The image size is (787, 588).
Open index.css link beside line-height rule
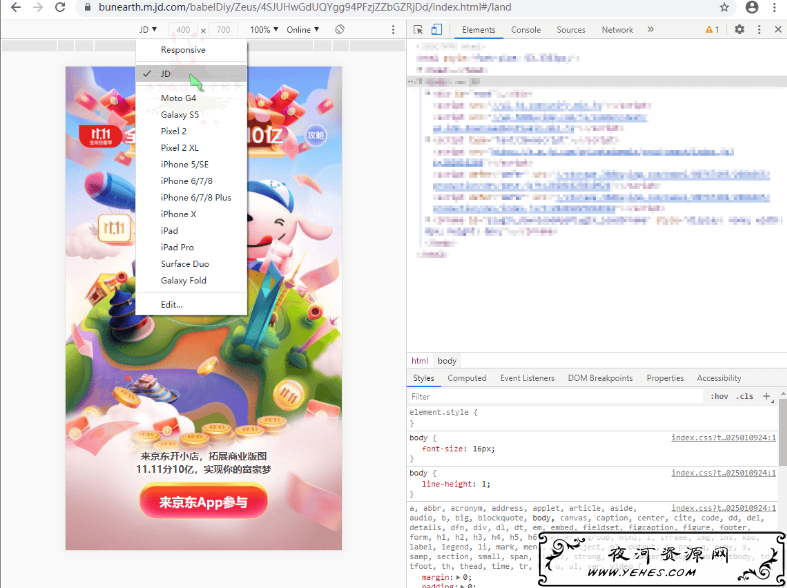[x=724, y=473]
